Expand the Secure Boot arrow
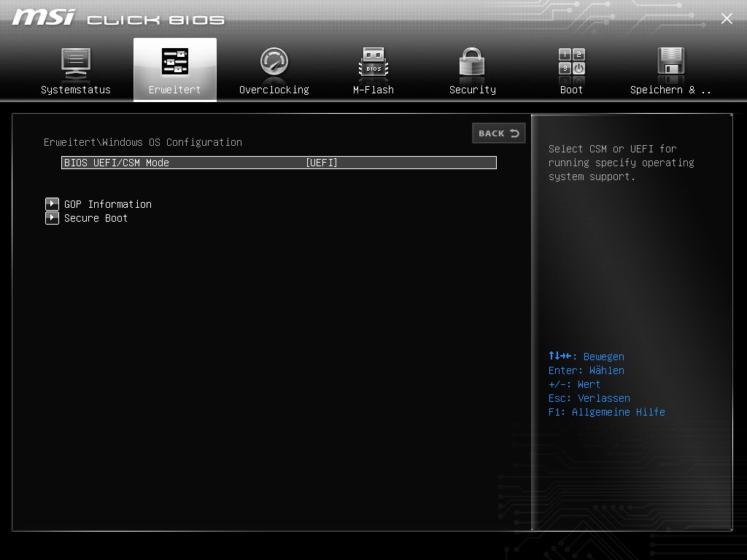The width and height of the screenshot is (747, 560). (52, 218)
